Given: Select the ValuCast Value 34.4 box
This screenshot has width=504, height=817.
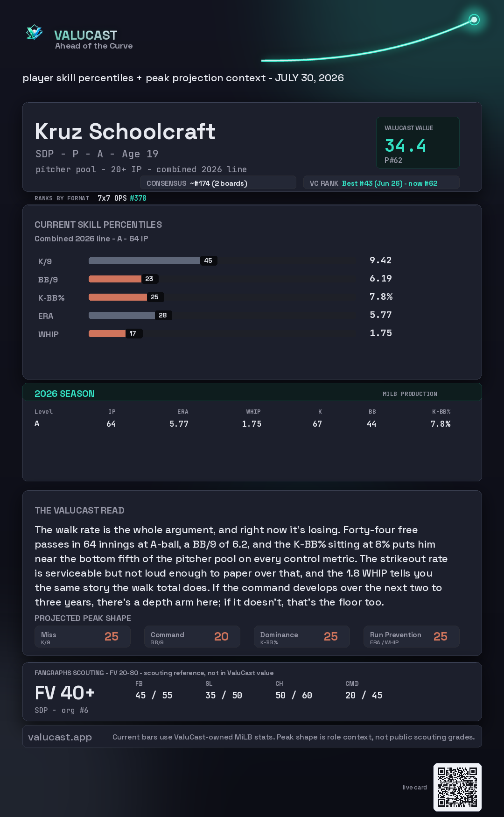Looking at the screenshot, I should (x=418, y=142).
